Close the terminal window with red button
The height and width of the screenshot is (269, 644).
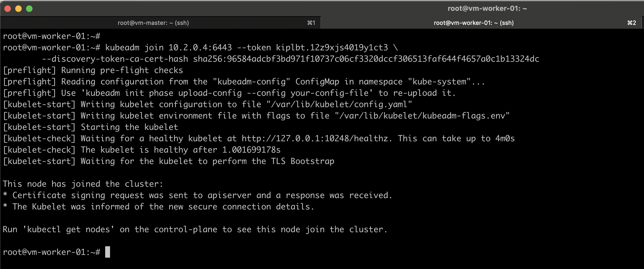pyautogui.click(x=8, y=9)
